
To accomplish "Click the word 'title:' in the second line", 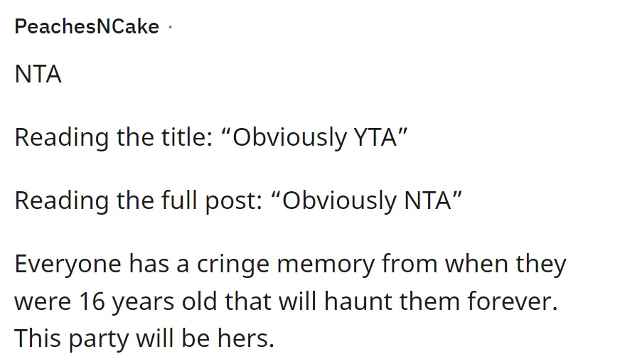I will tap(186, 137).
